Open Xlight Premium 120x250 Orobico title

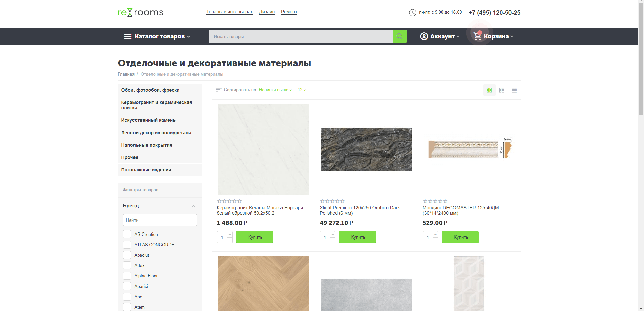[360, 210]
